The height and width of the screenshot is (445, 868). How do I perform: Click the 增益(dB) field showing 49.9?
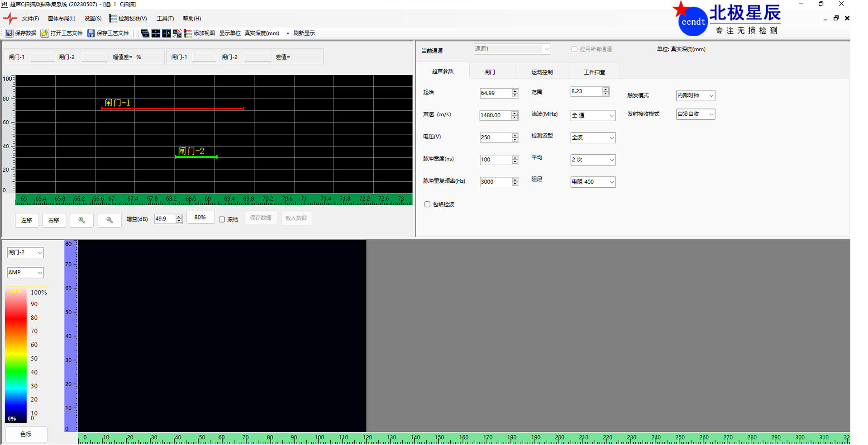pos(165,219)
